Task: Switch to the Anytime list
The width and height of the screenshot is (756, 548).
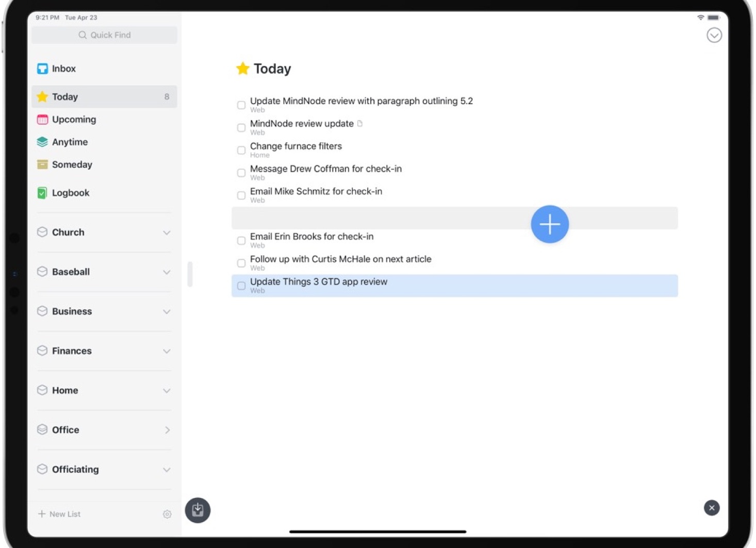Action: [x=70, y=142]
